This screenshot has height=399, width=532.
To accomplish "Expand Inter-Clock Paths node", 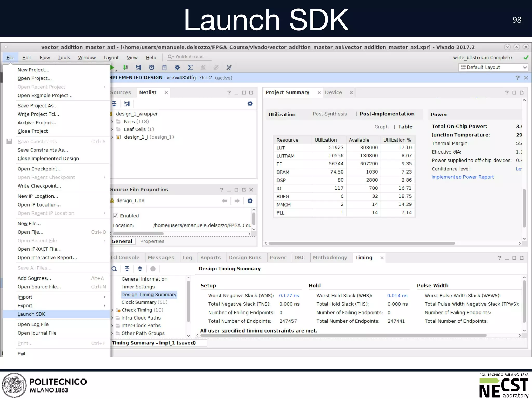I will tap(112, 326).
